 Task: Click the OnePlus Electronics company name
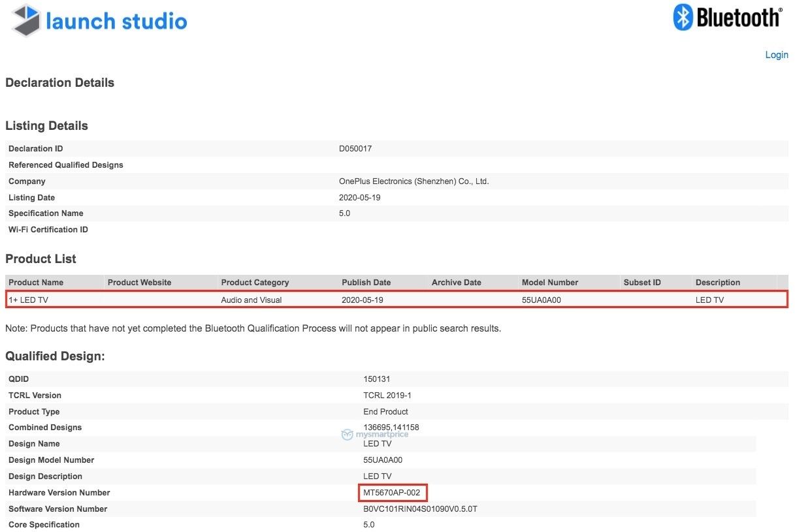[414, 181]
